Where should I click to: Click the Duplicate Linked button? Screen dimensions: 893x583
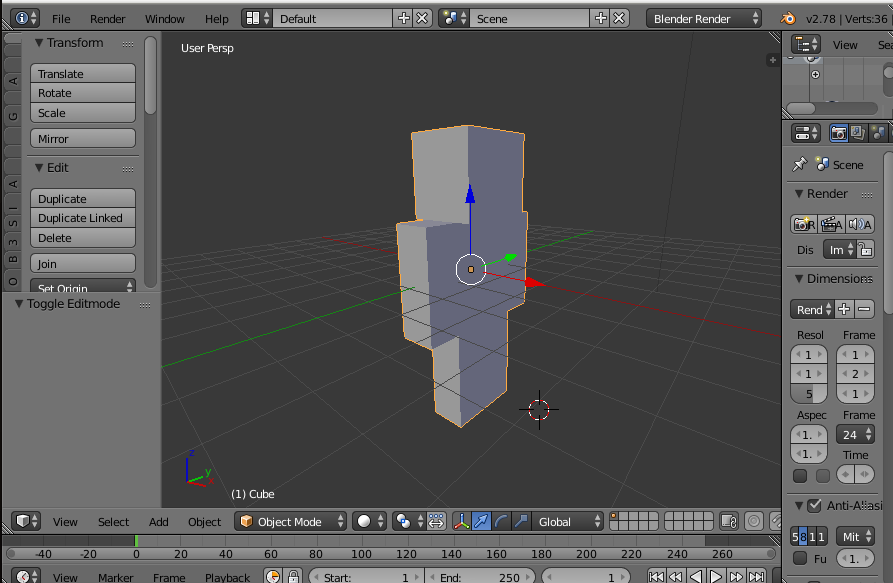pyautogui.click(x=82, y=218)
